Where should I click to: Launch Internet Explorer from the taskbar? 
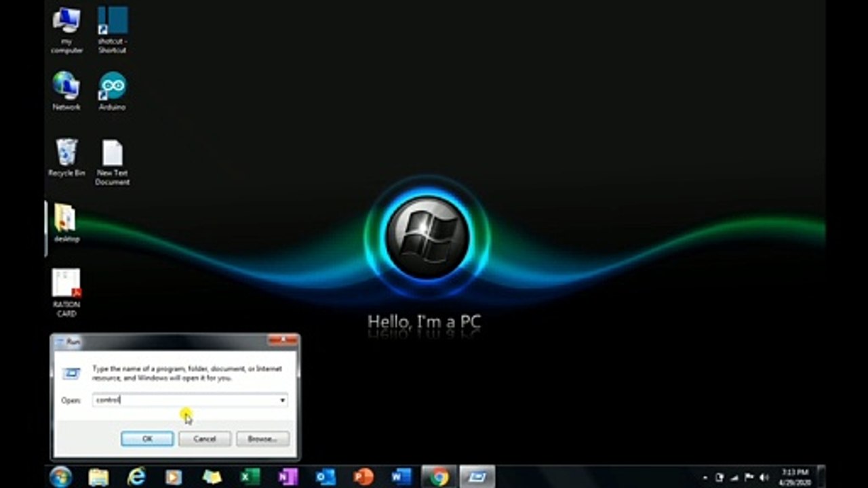pos(136,476)
